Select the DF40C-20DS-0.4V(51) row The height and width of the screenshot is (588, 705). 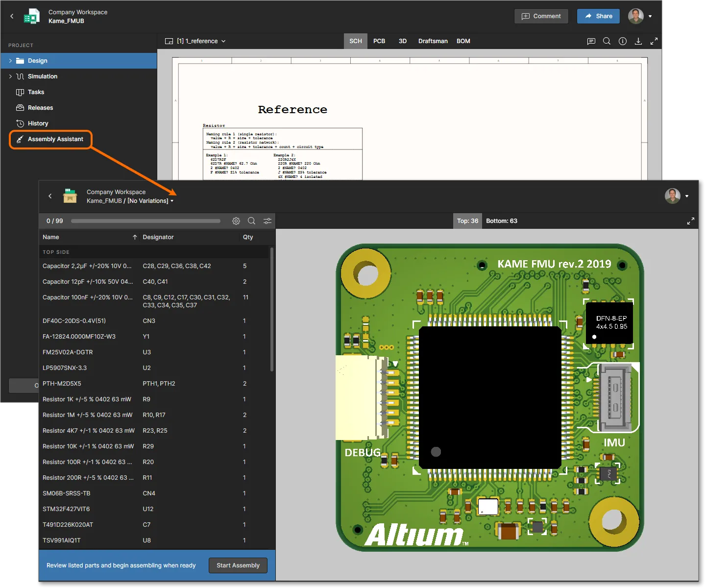pos(154,321)
